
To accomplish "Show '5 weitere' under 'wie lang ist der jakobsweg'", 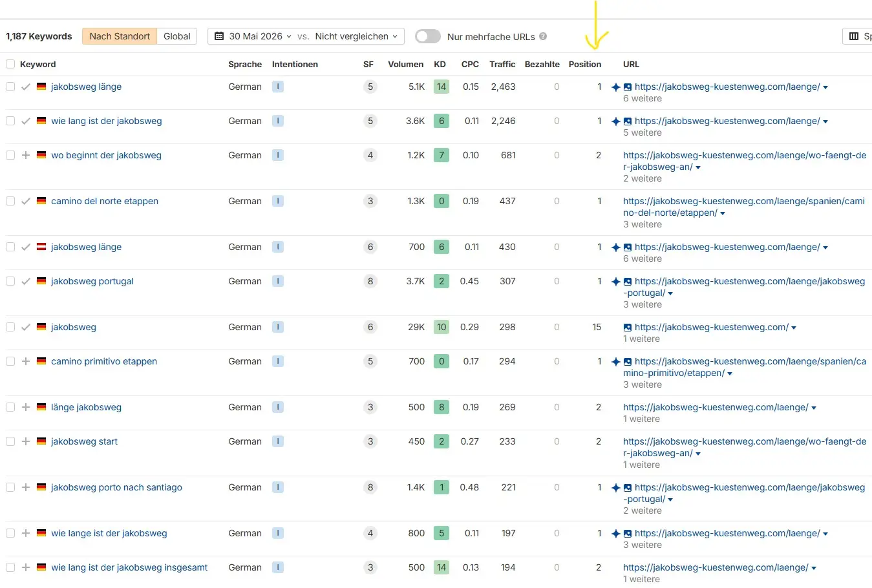I will [643, 132].
